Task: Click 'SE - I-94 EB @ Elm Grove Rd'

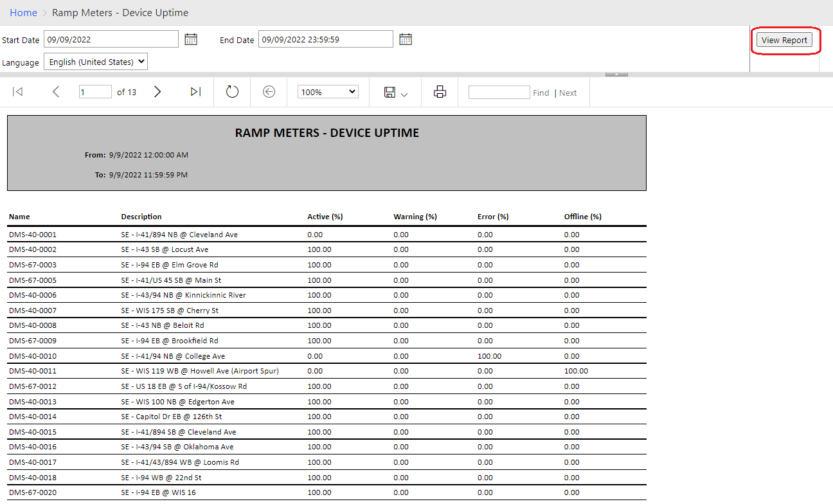Action: pos(170,265)
